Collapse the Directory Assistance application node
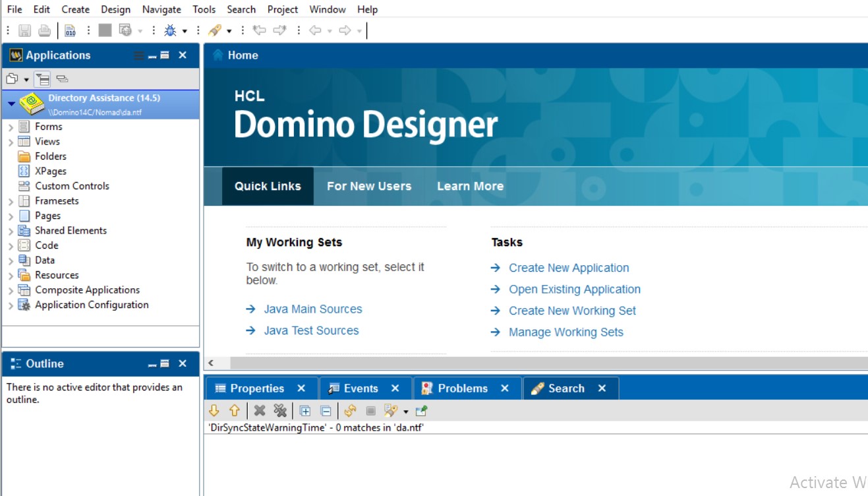Image resolution: width=868 pixels, height=496 pixels. (x=11, y=104)
